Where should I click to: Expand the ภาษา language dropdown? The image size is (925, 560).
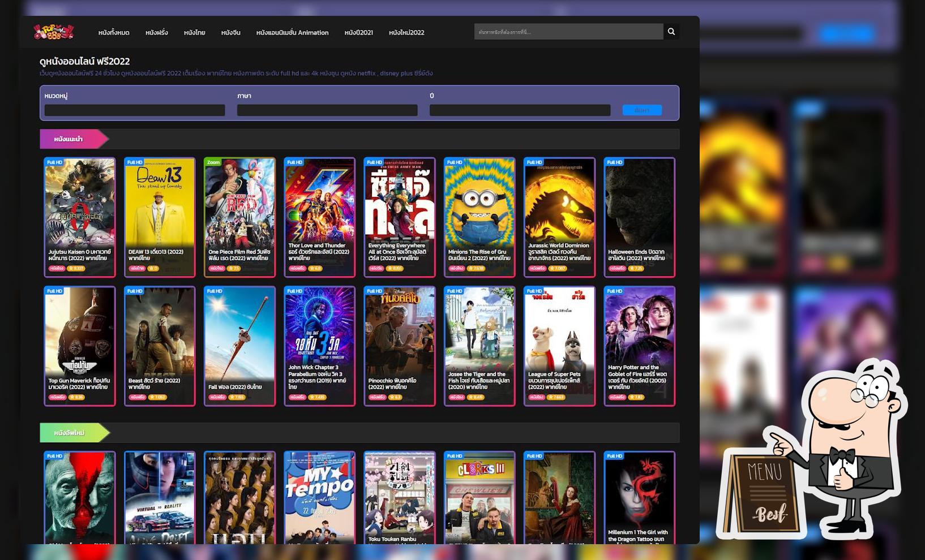coord(327,110)
